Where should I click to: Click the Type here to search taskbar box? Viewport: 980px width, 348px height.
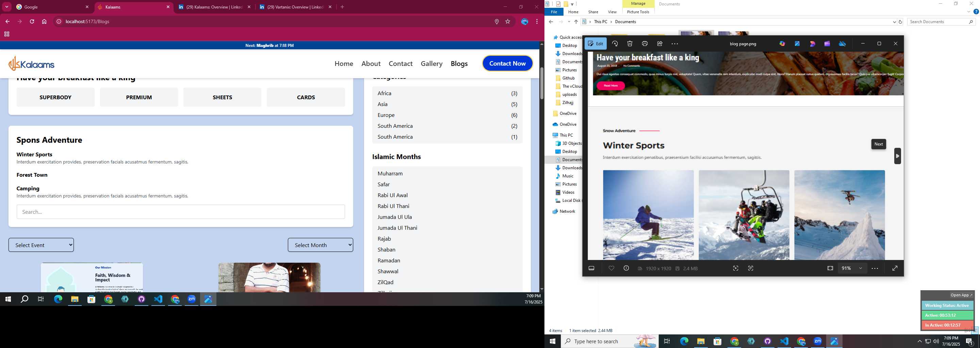609,341
